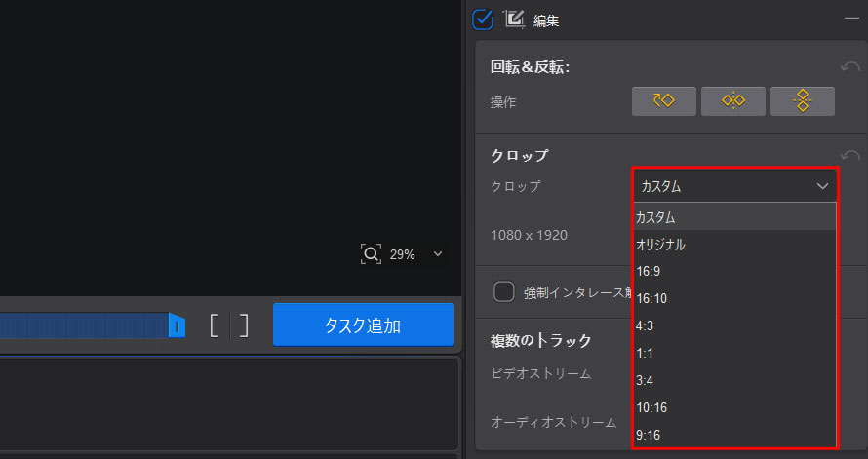This screenshot has width=868, height=459.
Task: Uncheck the 編集 checkbox
Action: coord(483,19)
